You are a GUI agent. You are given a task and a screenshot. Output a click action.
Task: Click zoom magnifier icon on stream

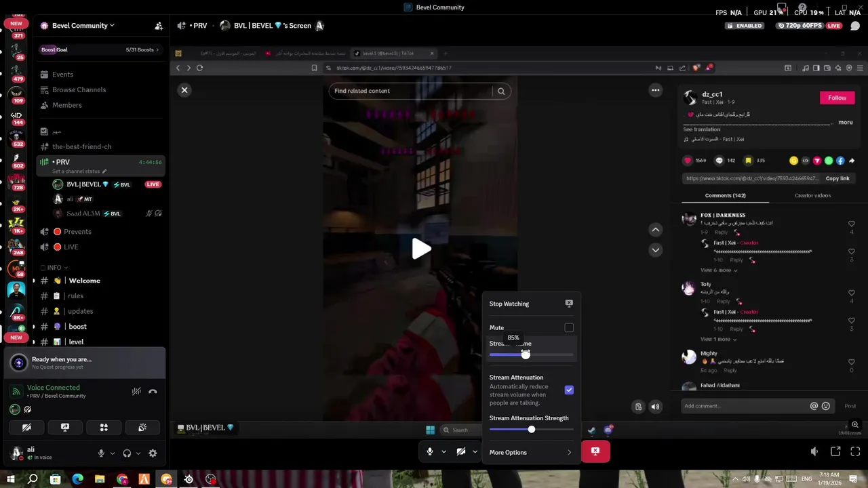pyautogui.click(x=855, y=425)
